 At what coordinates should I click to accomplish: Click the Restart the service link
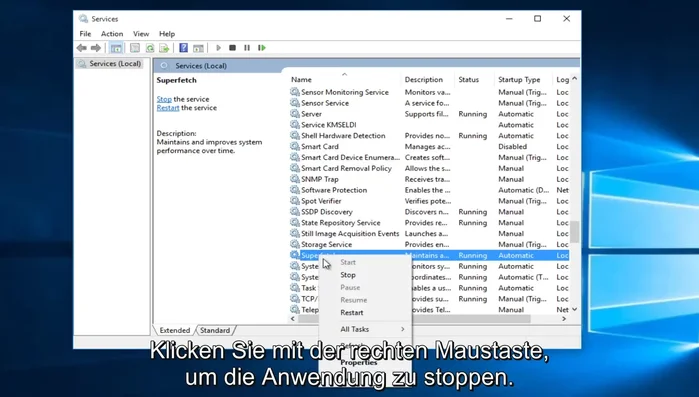[168, 108]
